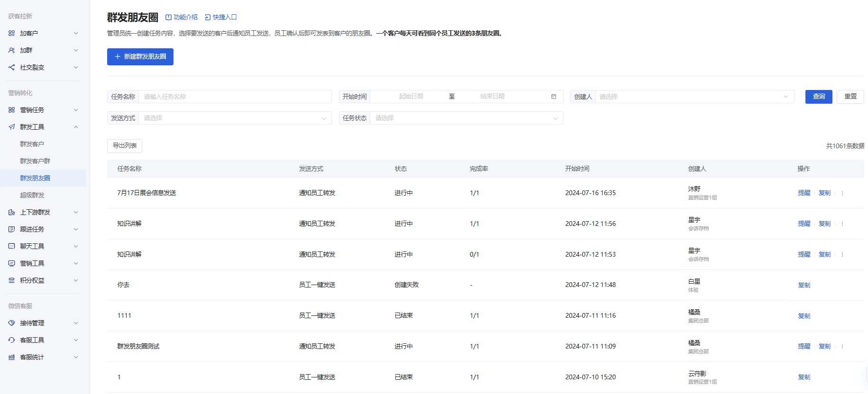Screen dimensions: 868x394
Task: Click 复制 in the 1111 row
Action: click(804, 316)
